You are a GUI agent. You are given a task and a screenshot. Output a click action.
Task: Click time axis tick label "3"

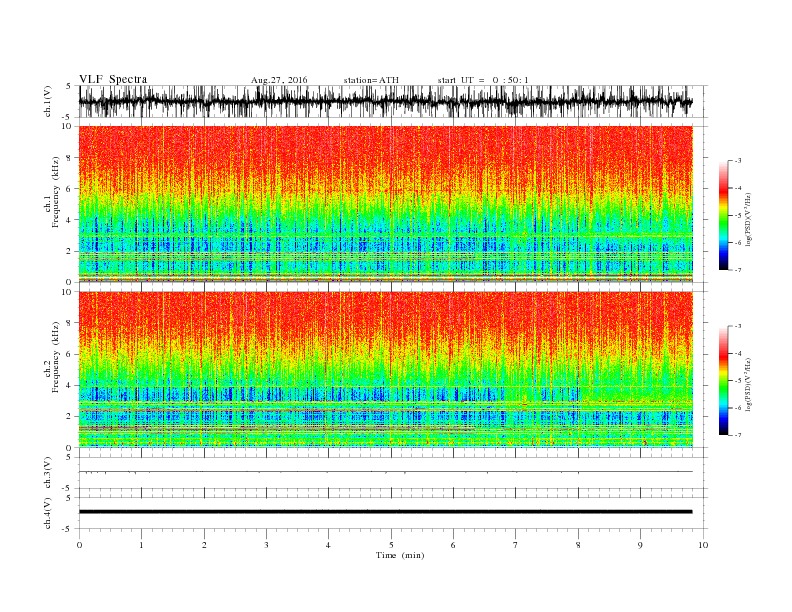pos(266,545)
